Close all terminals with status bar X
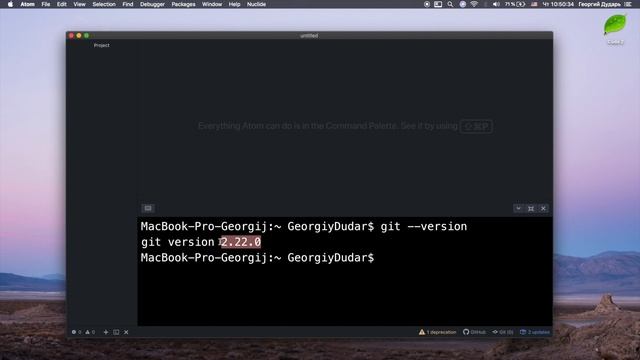 [x=126, y=332]
